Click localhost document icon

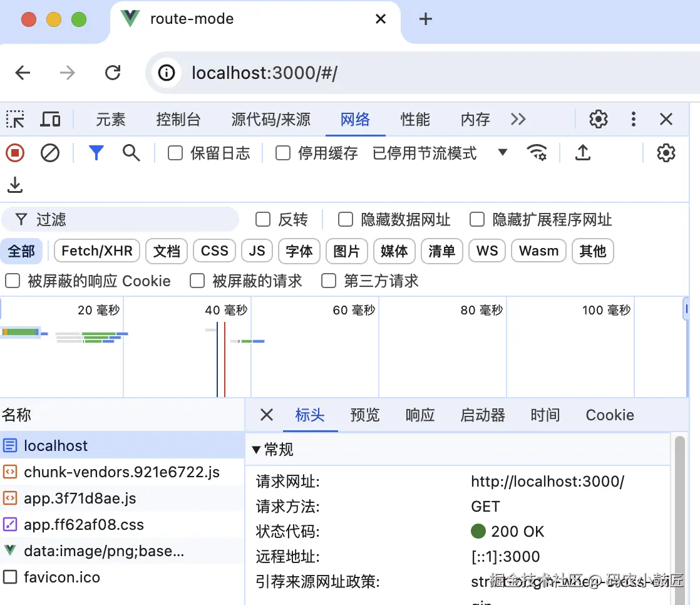10,445
